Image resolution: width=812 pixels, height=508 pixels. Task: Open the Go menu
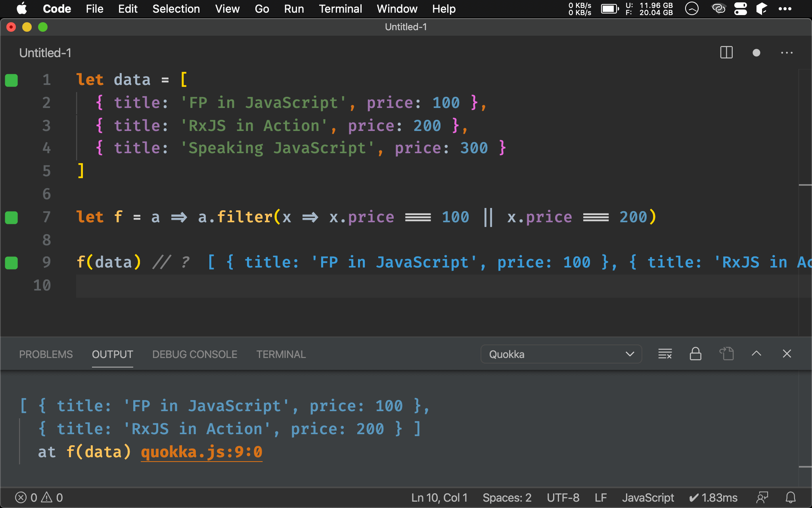pyautogui.click(x=262, y=9)
